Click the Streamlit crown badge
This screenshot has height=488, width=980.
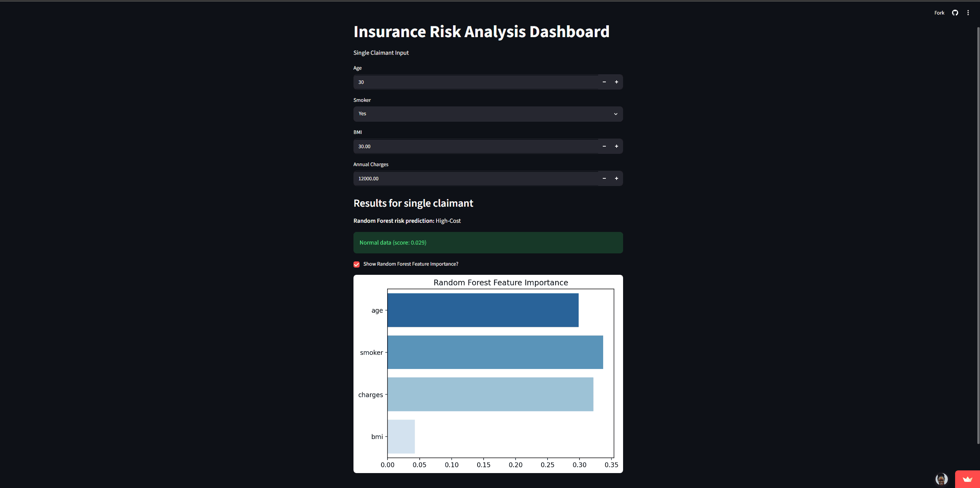pos(967,479)
